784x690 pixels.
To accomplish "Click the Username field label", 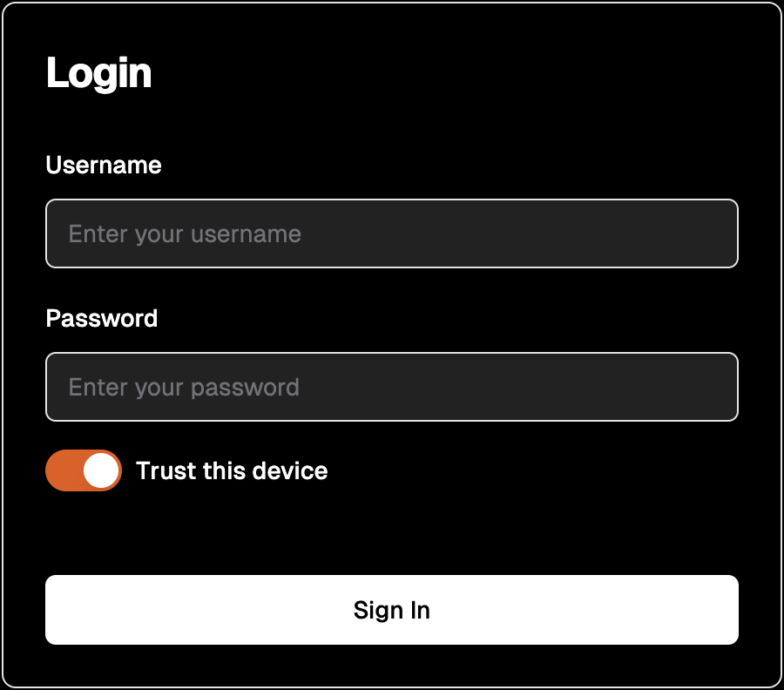I will click(104, 166).
